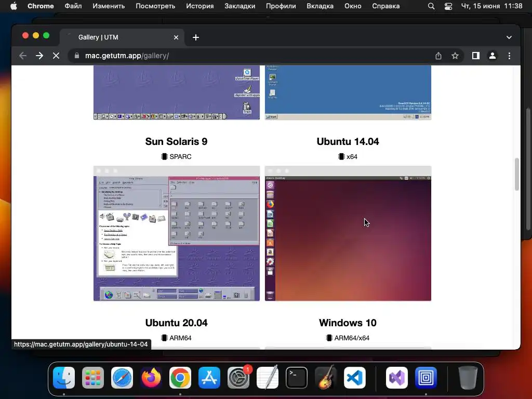Share this page via share icon
Viewport: 532px width, 399px height.
click(438, 56)
